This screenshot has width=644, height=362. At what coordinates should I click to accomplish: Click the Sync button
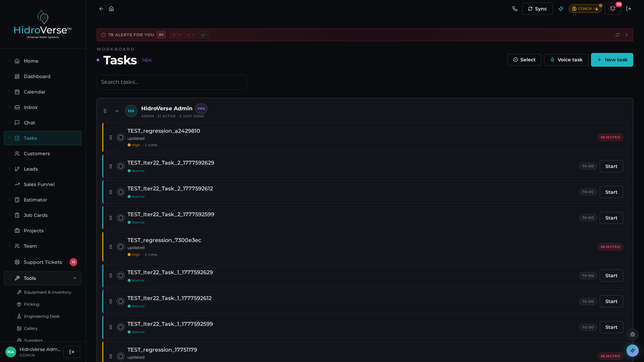tap(538, 9)
